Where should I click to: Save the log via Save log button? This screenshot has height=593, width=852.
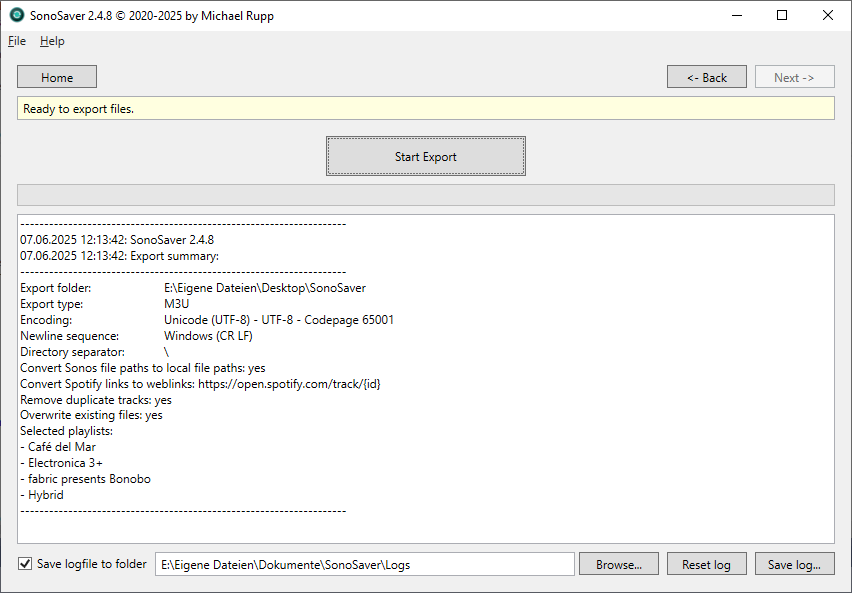[794, 563]
